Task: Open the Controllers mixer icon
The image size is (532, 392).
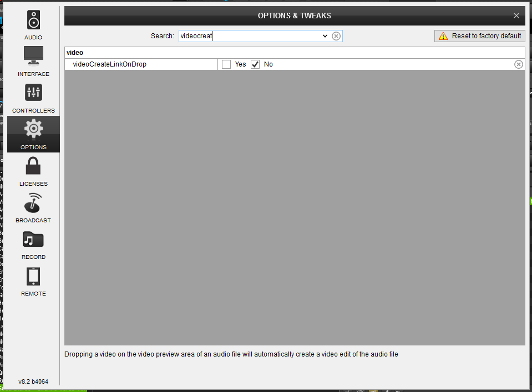Action: pos(33,93)
